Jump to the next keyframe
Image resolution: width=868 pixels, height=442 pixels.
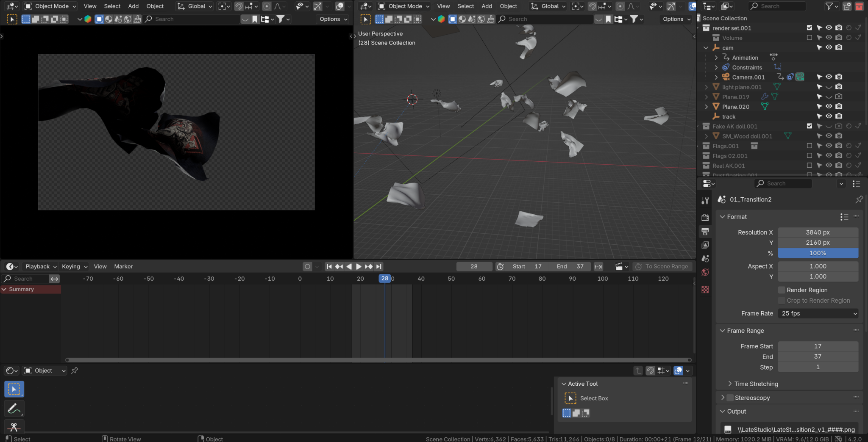point(369,266)
